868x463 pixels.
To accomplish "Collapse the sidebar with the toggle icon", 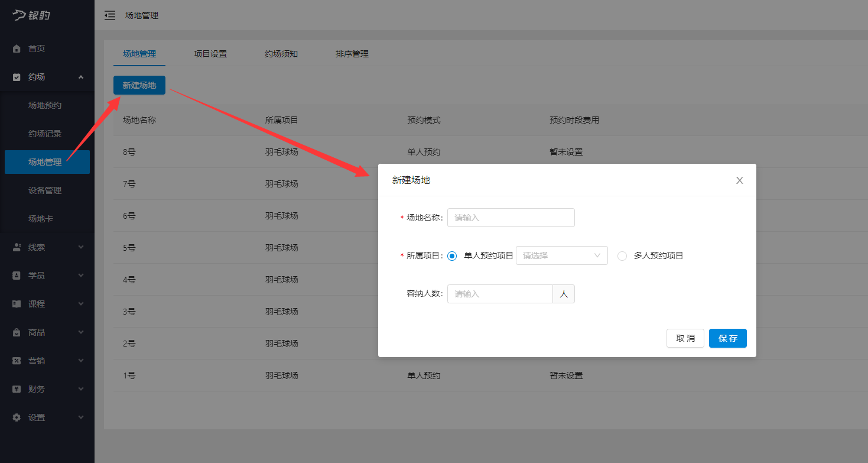I will 109,15.
